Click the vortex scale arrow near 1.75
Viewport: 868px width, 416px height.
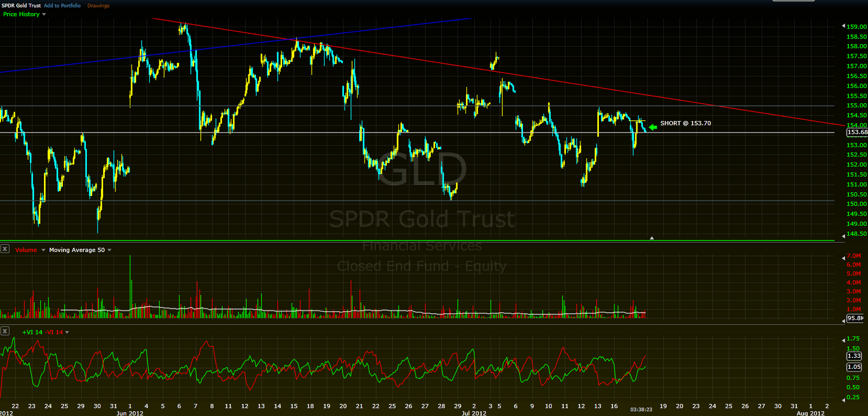point(843,340)
